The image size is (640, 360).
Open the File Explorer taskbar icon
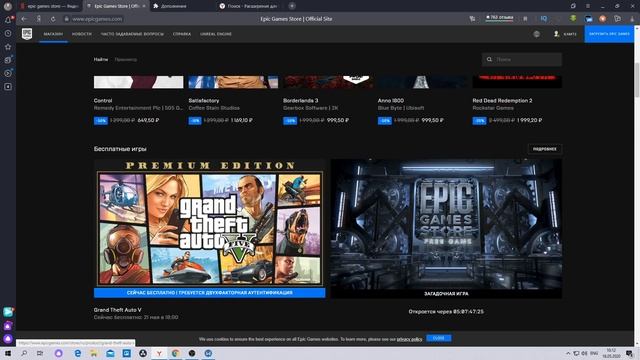pos(94,353)
